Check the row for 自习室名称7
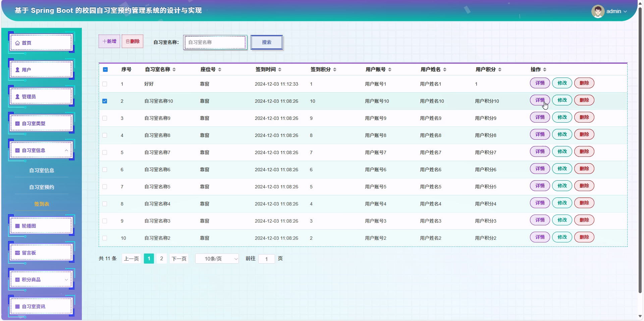The width and height of the screenshot is (644, 321). [x=105, y=152]
